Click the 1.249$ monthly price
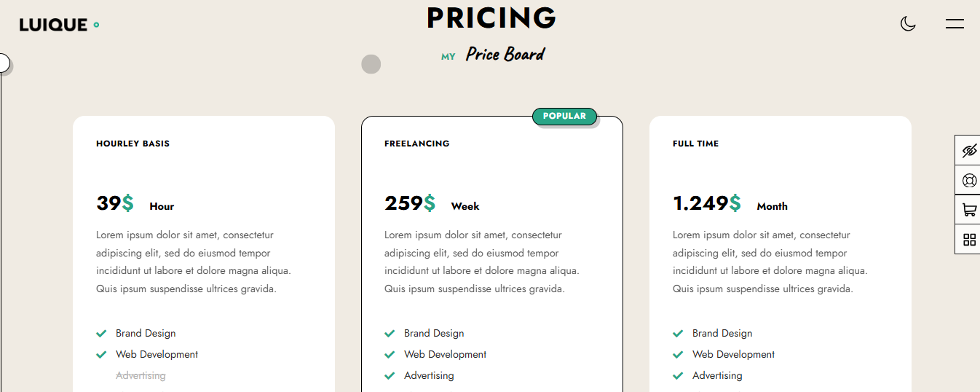Viewport: 980px width, 392px height. [707, 203]
